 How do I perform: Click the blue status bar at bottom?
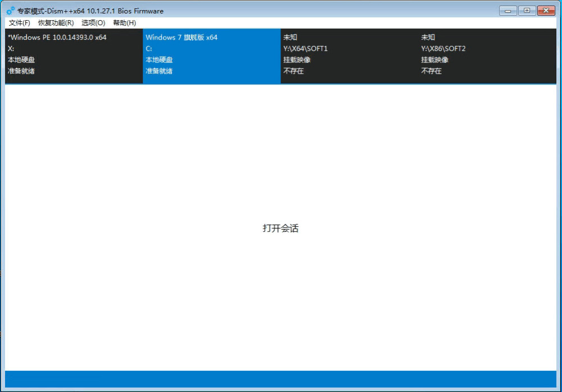(280, 379)
